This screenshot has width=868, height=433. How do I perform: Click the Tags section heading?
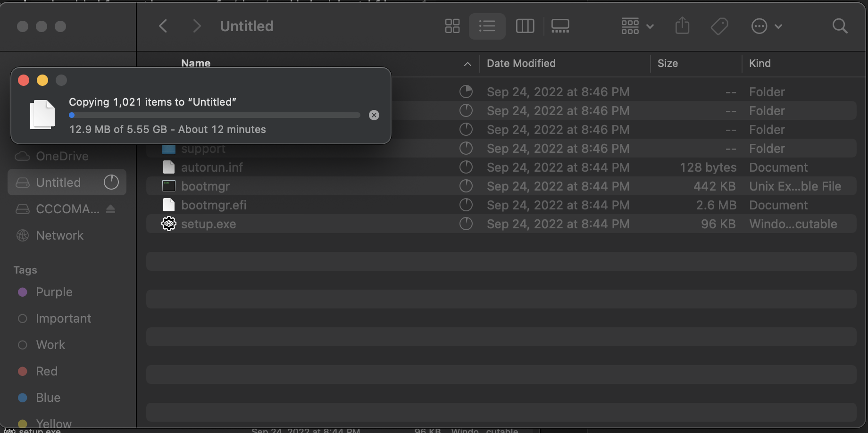point(25,270)
